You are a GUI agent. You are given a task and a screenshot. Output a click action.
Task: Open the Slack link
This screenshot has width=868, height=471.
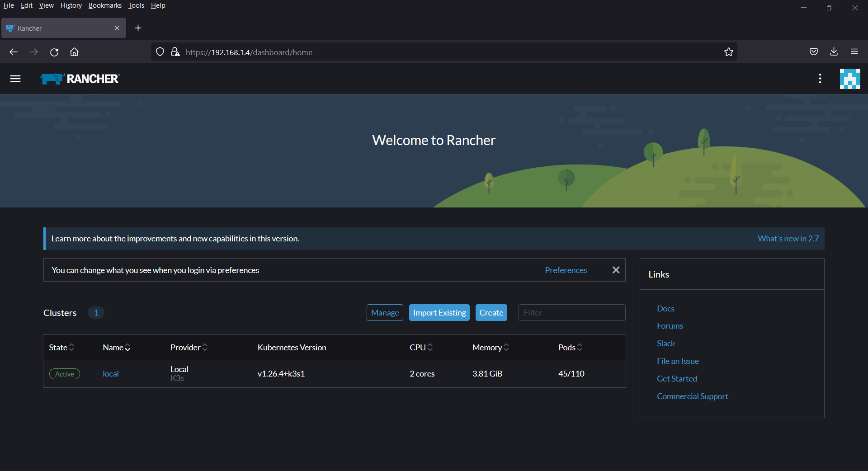(666, 344)
